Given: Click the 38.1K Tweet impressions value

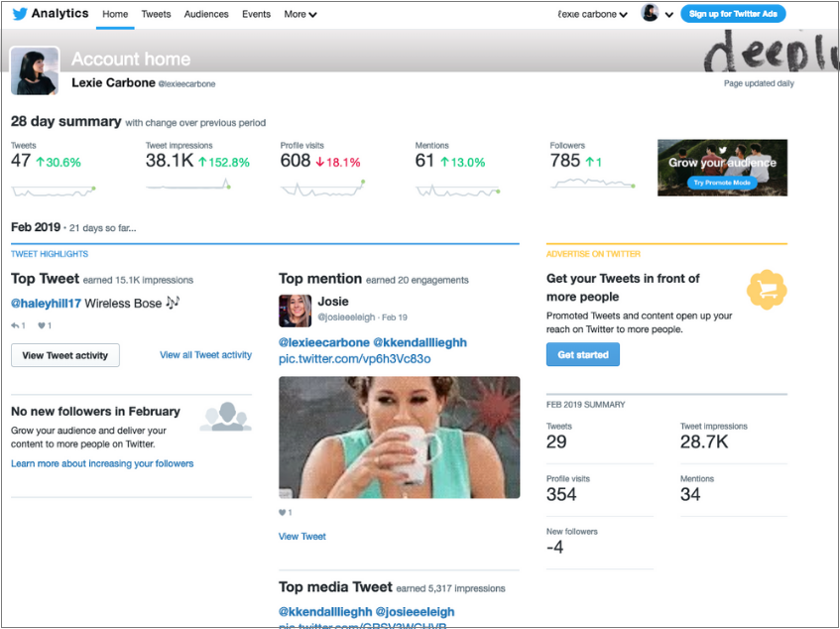Looking at the screenshot, I should tap(170, 160).
